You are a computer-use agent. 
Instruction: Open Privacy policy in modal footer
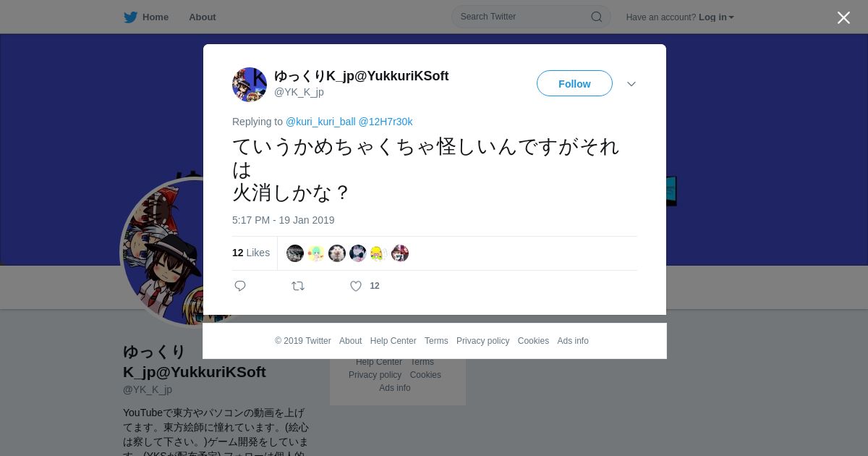coord(482,341)
